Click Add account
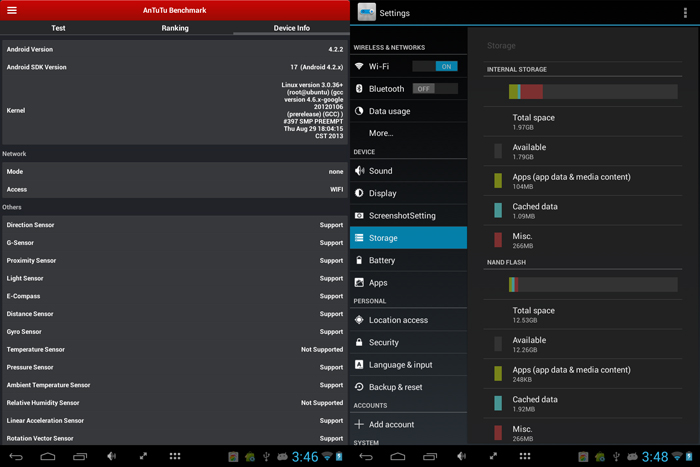Image resolution: width=700 pixels, height=467 pixels. click(x=408, y=424)
